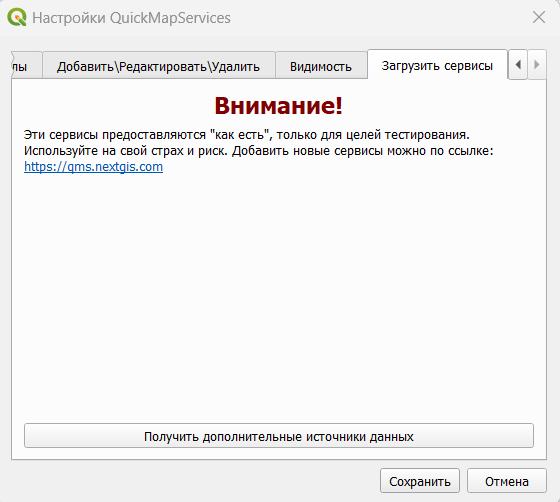Select the Загрузить сервисы tab
Image resolution: width=560 pixels, height=502 pixels.
point(437,65)
